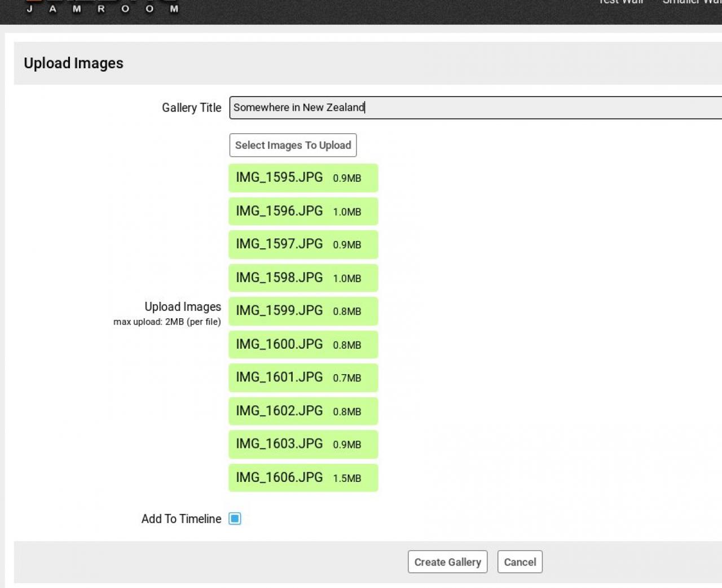Select the IMG_1606.JPG 1.5MB entry
The width and height of the screenshot is (722, 588).
coord(303,478)
